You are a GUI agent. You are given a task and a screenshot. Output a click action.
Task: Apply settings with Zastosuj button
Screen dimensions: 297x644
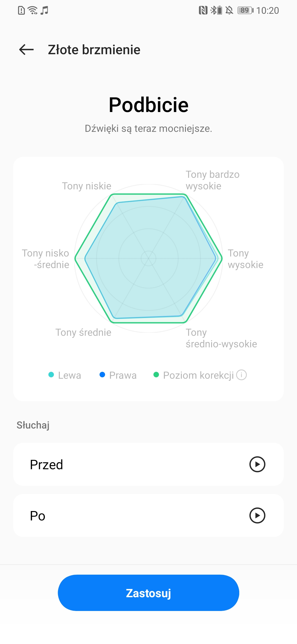tap(148, 593)
